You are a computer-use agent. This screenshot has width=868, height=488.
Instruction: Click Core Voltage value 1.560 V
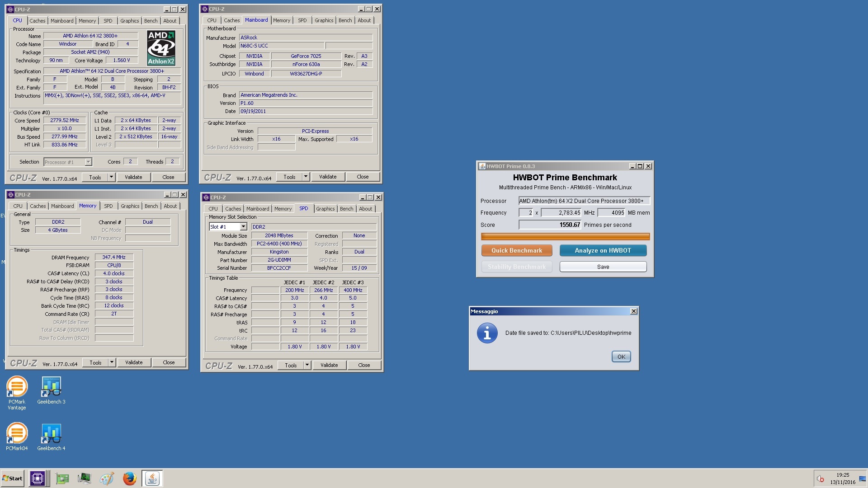(x=122, y=60)
